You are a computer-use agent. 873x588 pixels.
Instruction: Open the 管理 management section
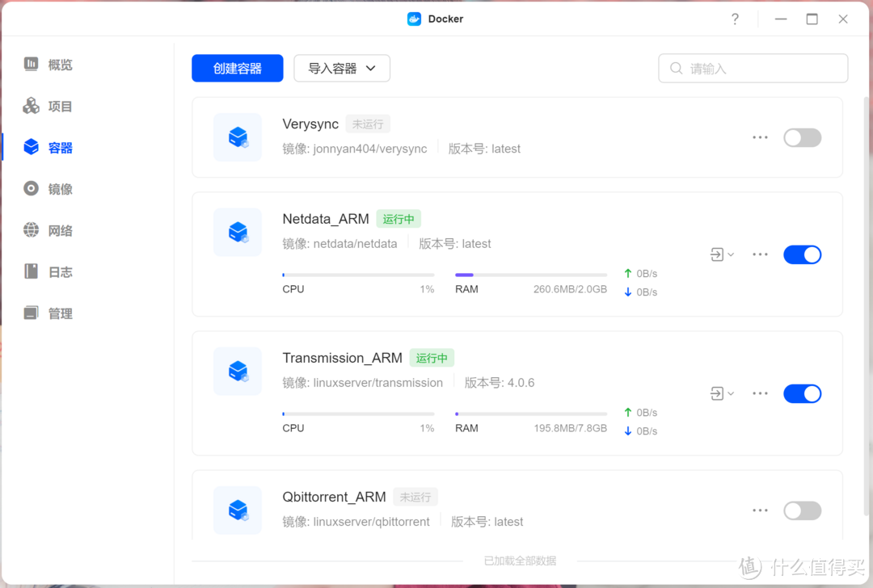click(x=48, y=313)
